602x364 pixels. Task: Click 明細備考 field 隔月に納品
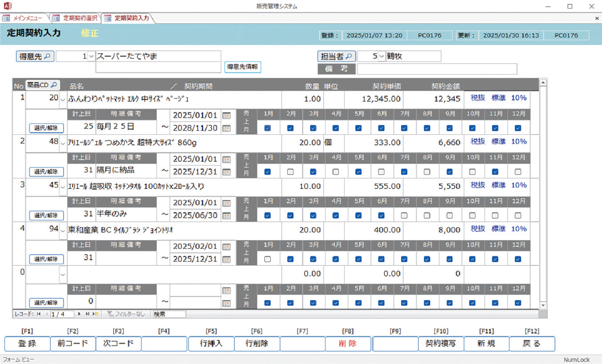click(126, 170)
